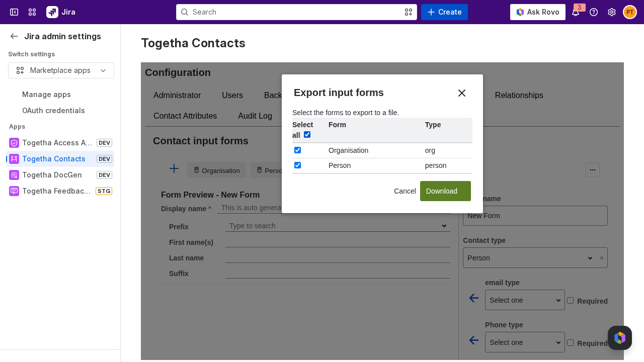Collapse the sidebar panel icon
644x362 pixels.
[14, 12]
